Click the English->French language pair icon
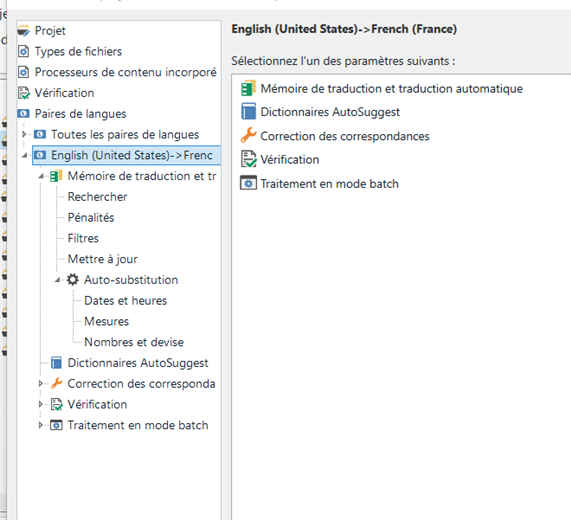This screenshot has width=571, height=520. click(x=40, y=155)
